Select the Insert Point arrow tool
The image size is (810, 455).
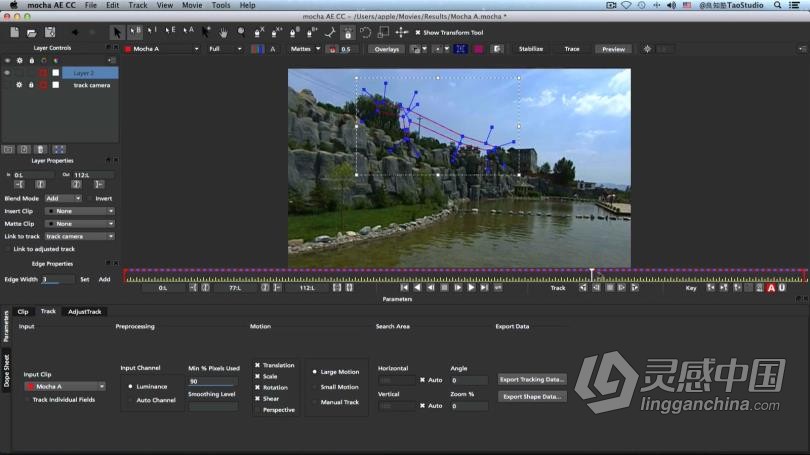point(206,33)
